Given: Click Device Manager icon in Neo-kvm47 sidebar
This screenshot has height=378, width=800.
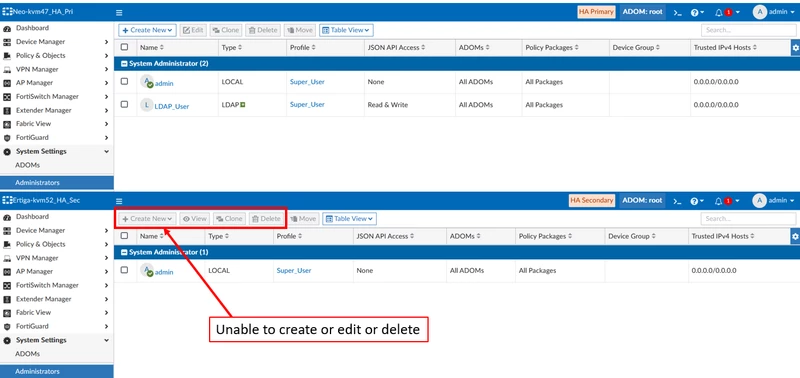Looking at the screenshot, I should pyautogui.click(x=7, y=42).
